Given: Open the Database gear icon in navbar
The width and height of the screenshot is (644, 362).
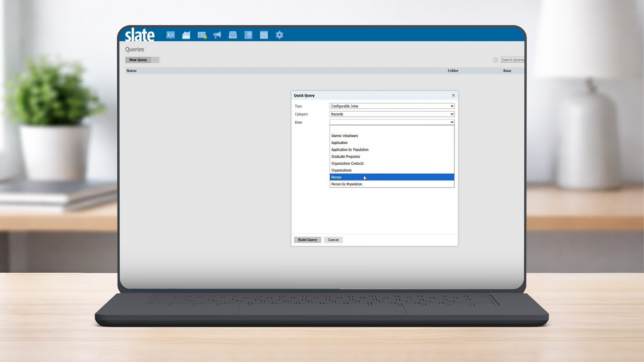Looking at the screenshot, I should click(x=279, y=35).
